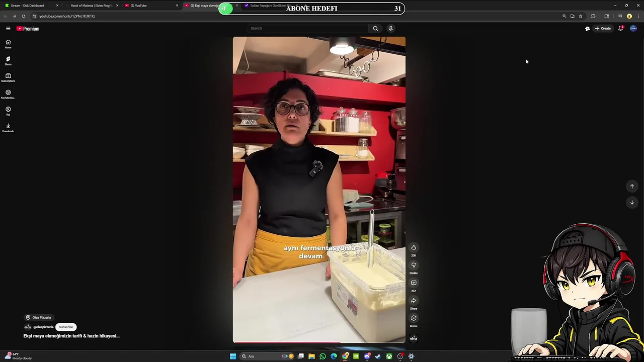Open Shorts in the YouTube sidebar

point(8,61)
